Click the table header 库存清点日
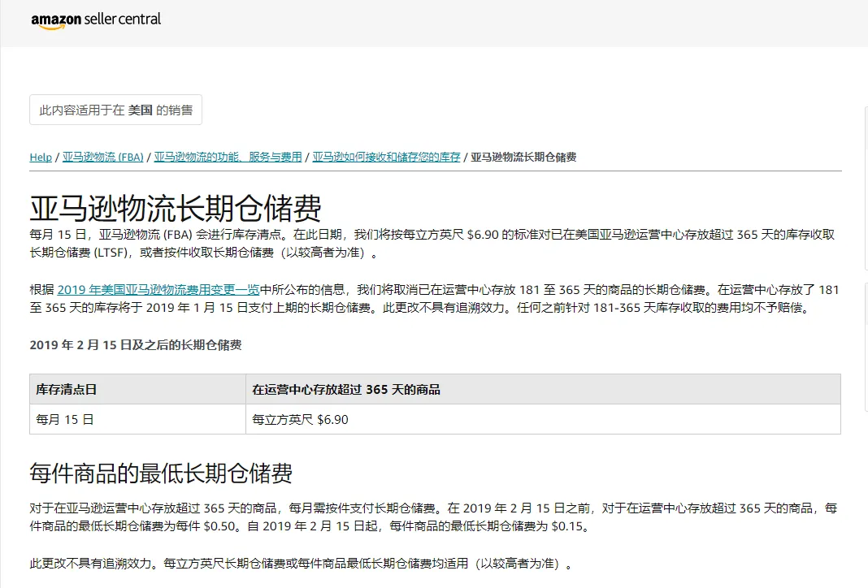 click(x=138, y=389)
